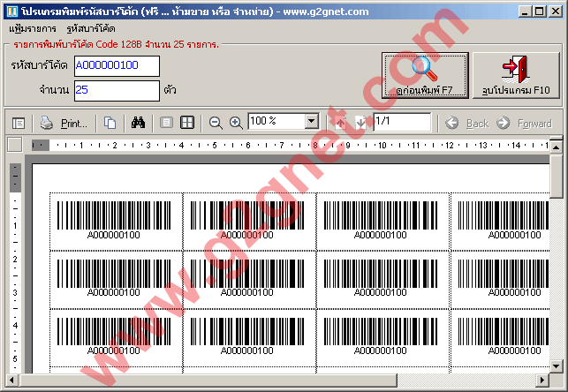Image resolution: width=568 pixels, height=392 pixels.
Task: Open the แฟ้มรายการ menu
Action: coord(33,28)
